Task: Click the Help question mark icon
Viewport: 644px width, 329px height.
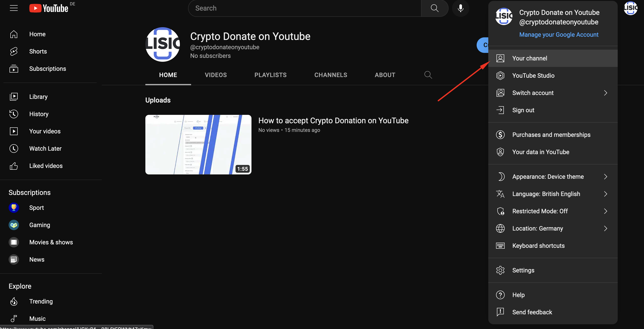Action: (x=500, y=295)
